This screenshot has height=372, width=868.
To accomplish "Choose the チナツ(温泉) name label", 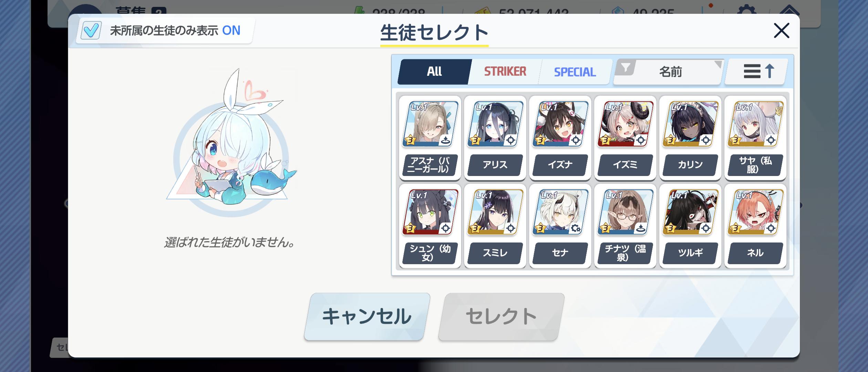I will 625,253.
